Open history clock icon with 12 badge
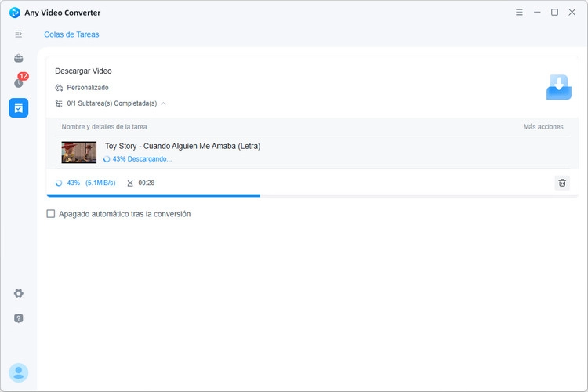 click(x=19, y=82)
